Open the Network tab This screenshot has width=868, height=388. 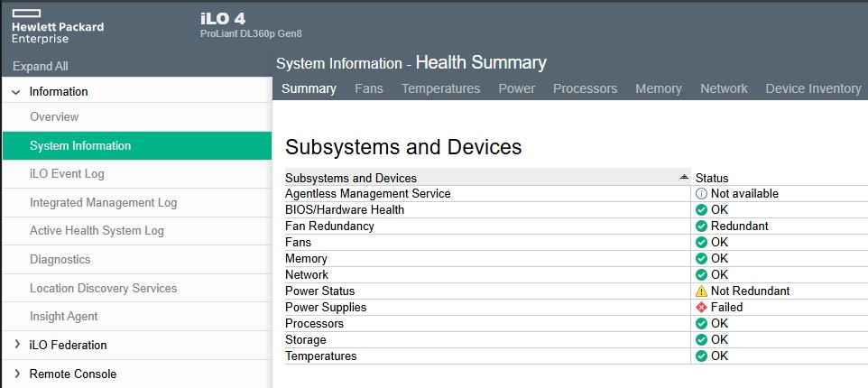pos(724,88)
